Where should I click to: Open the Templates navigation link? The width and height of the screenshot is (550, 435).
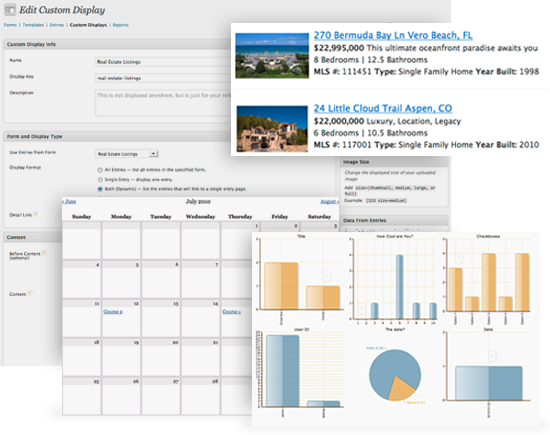[x=33, y=25]
